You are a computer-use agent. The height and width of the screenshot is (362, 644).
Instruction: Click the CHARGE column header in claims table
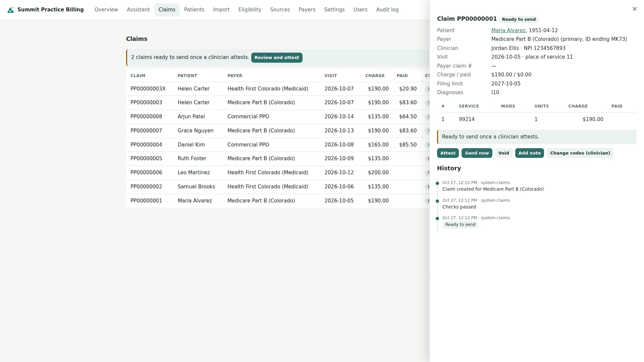coord(375,76)
